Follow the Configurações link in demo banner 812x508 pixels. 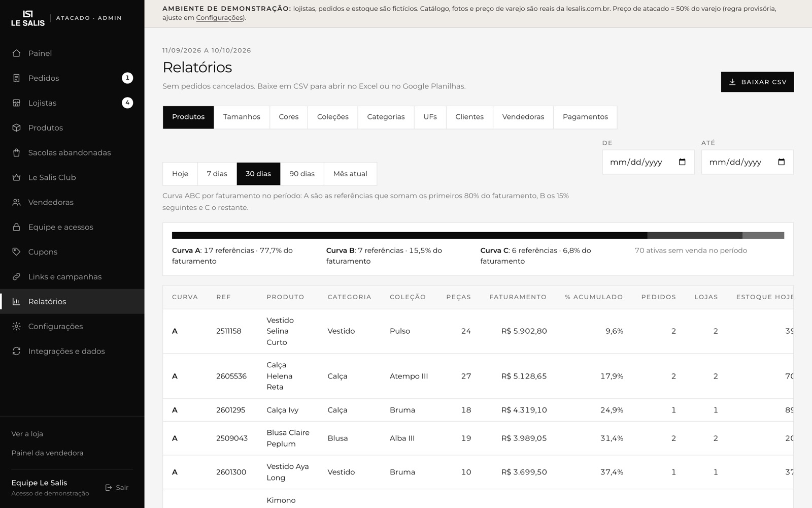tap(219, 18)
